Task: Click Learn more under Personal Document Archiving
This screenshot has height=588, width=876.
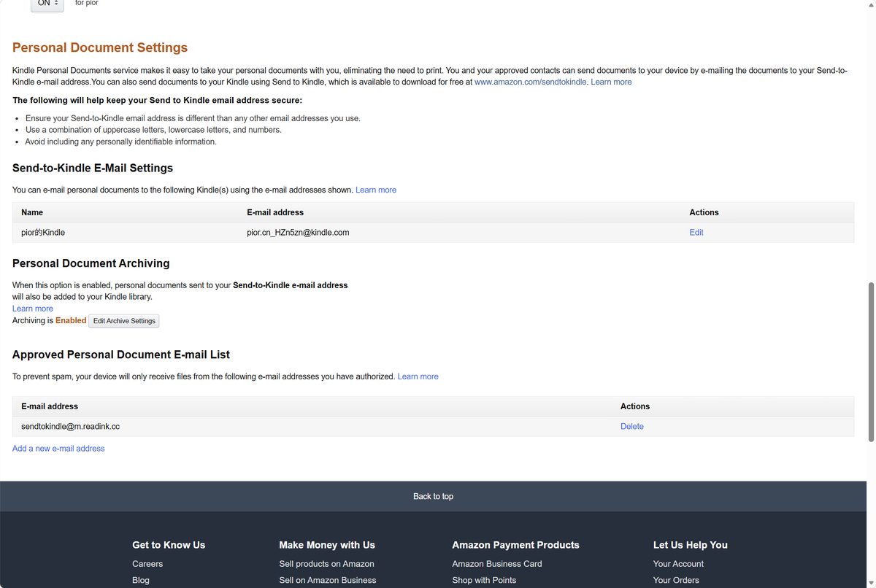Action: [33, 309]
